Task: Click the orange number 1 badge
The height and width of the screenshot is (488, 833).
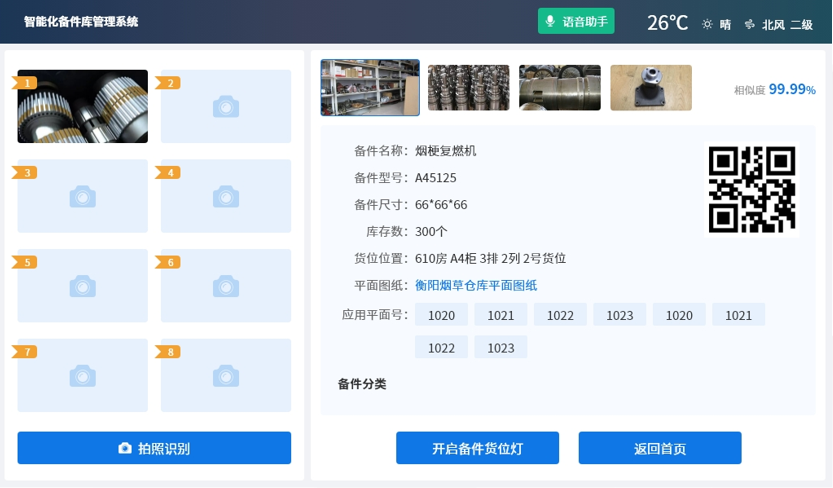Action: point(24,83)
